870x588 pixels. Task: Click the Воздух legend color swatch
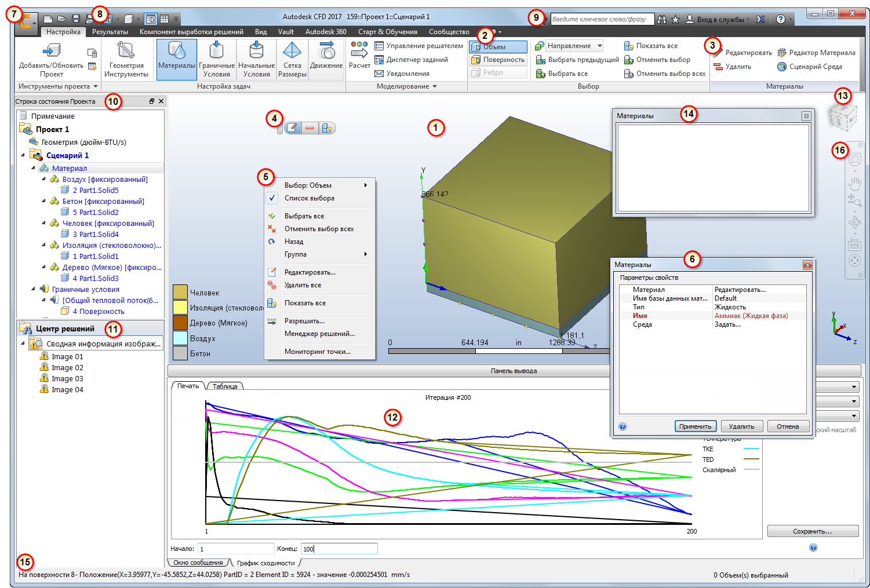coord(180,338)
